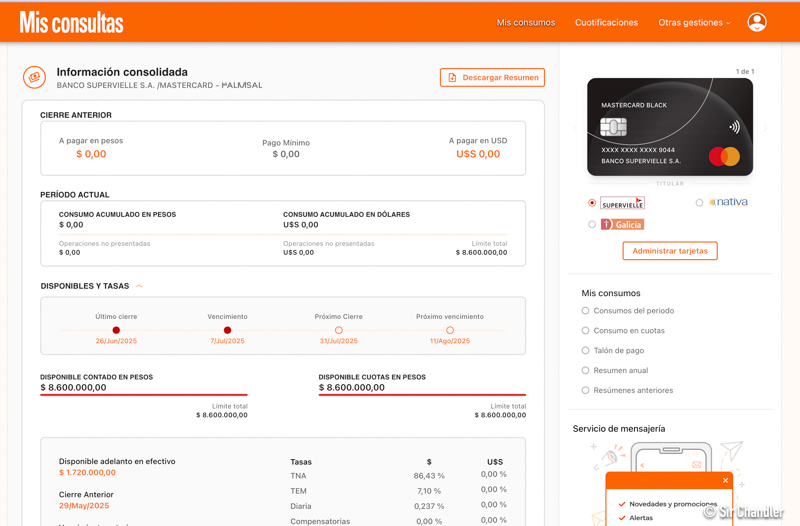Click the Supervielle bank logo
800x526 pixels.
click(622, 203)
